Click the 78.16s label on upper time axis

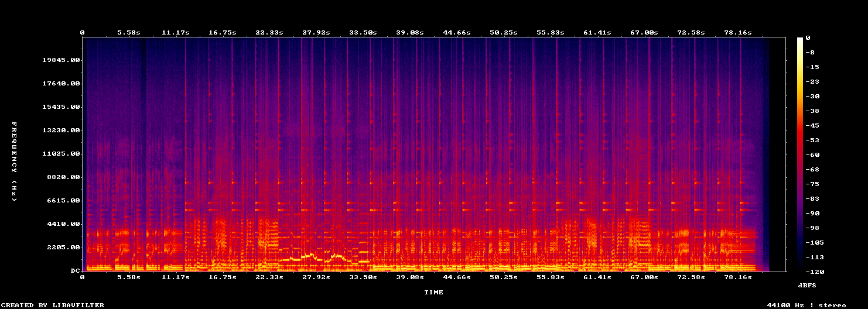(x=738, y=33)
